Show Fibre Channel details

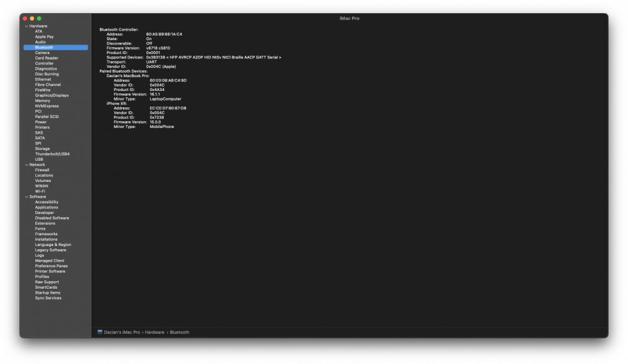pyautogui.click(x=48, y=85)
